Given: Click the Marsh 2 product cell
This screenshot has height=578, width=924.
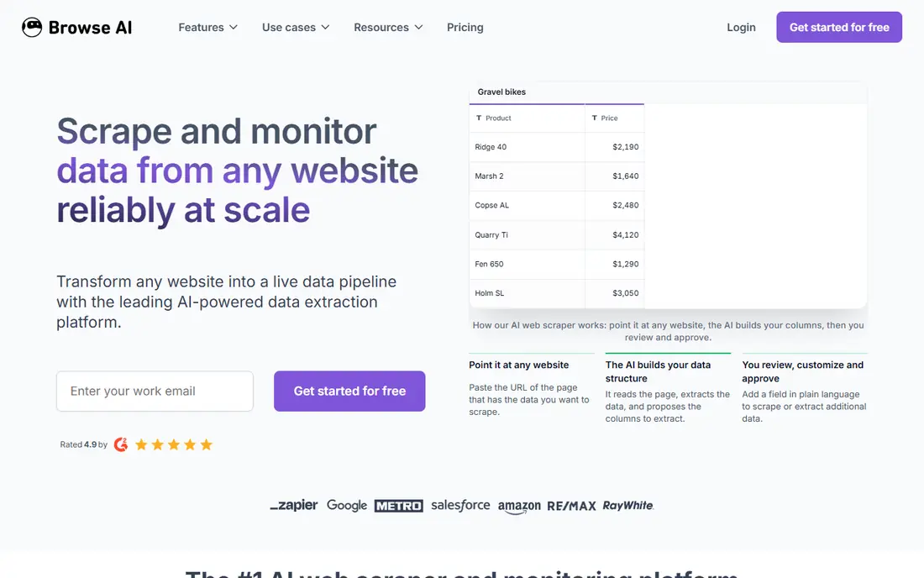Looking at the screenshot, I should tap(527, 176).
